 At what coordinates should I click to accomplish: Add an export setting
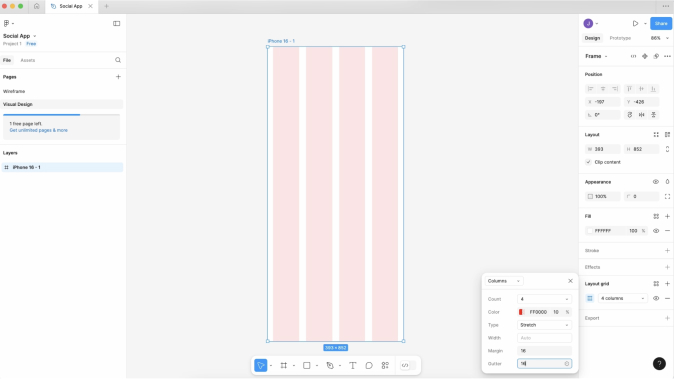[667, 318]
